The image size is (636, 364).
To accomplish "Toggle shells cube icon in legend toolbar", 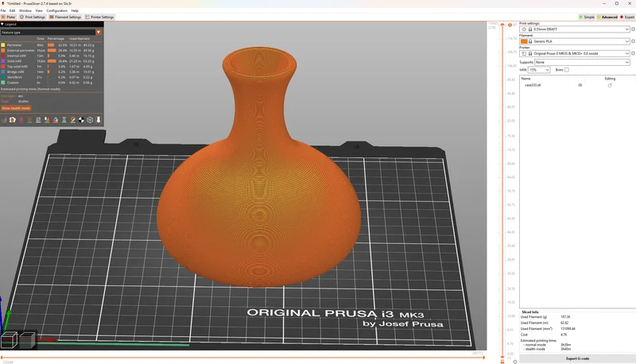I will pyautogui.click(x=90, y=120).
